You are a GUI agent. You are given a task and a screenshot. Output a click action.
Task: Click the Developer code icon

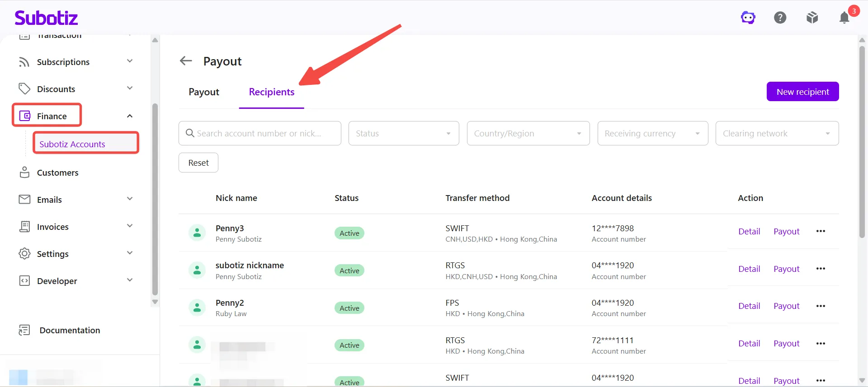click(x=24, y=280)
